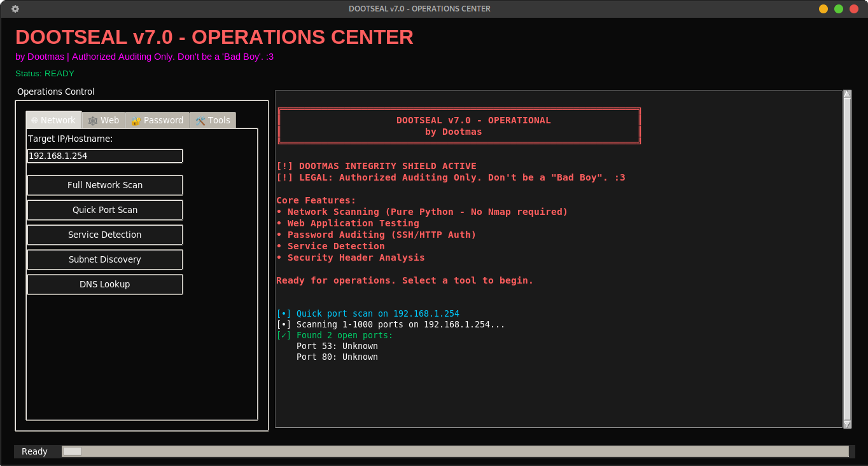Click inside the Target IP/Hostname input field
Screen dimensions: 868x466
tap(104, 156)
